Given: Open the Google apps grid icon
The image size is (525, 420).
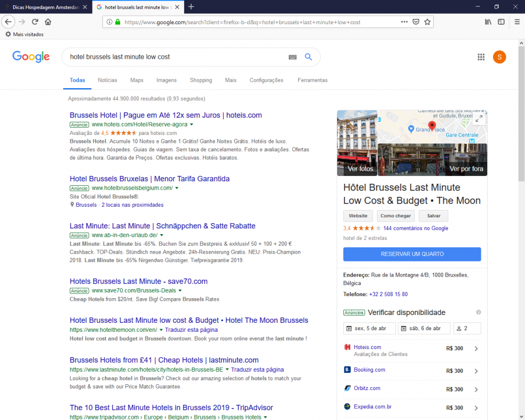Looking at the screenshot, I should coord(481,57).
